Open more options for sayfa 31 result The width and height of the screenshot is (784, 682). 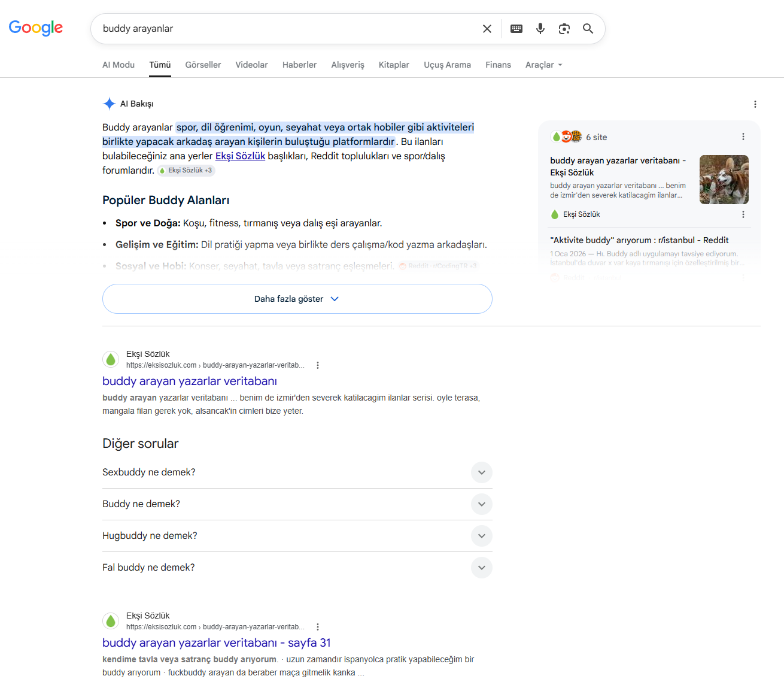click(x=318, y=627)
